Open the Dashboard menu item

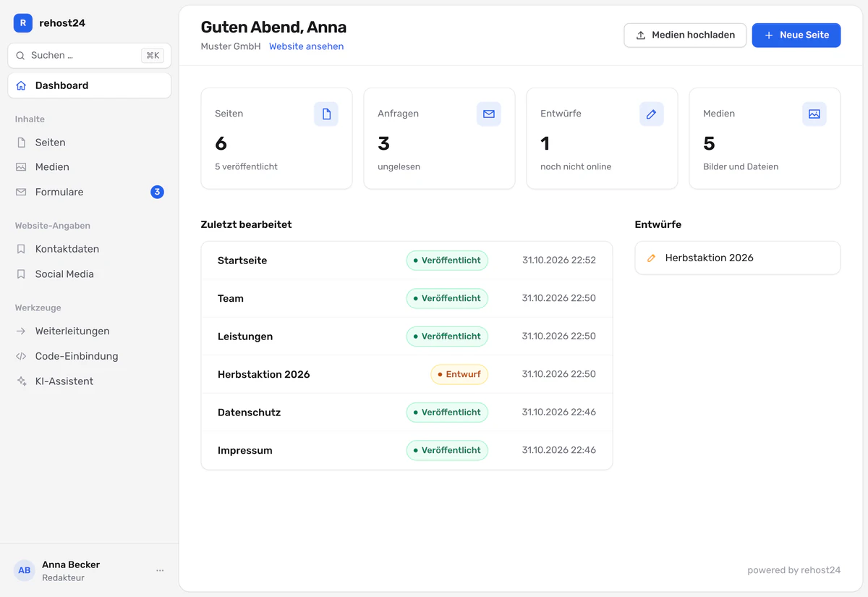90,85
